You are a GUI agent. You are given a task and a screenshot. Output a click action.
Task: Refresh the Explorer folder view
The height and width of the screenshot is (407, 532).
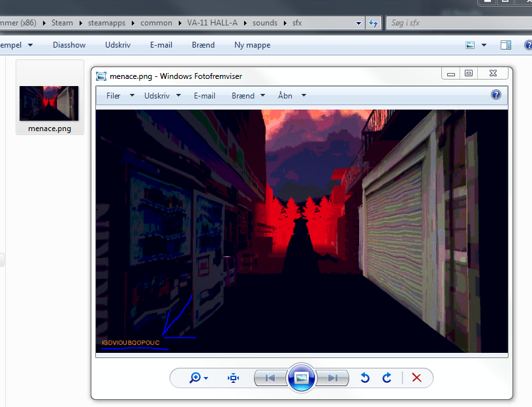click(373, 23)
